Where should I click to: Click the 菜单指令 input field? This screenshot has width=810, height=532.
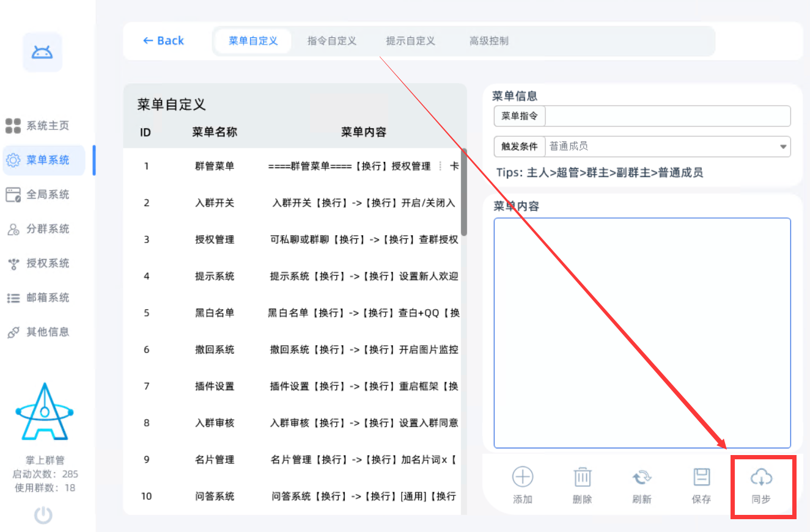click(x=667, y=116)
